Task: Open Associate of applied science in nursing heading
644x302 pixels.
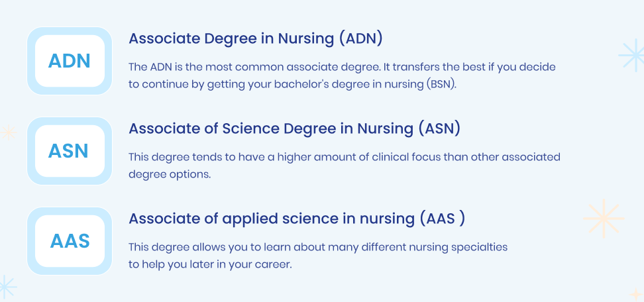Action: tap(297, 219)
